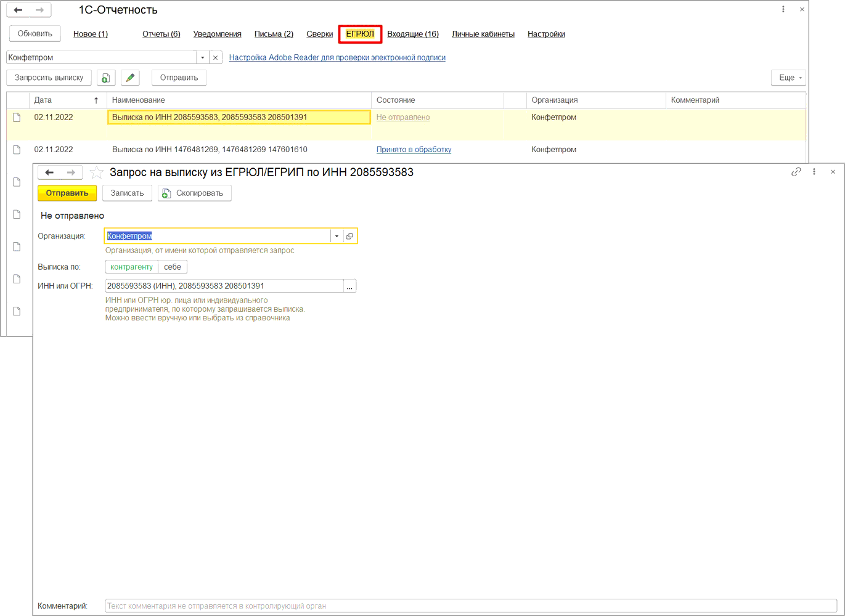
Task: Expand organization filter dropdown in main window
Action: click(x=203, y=57)
